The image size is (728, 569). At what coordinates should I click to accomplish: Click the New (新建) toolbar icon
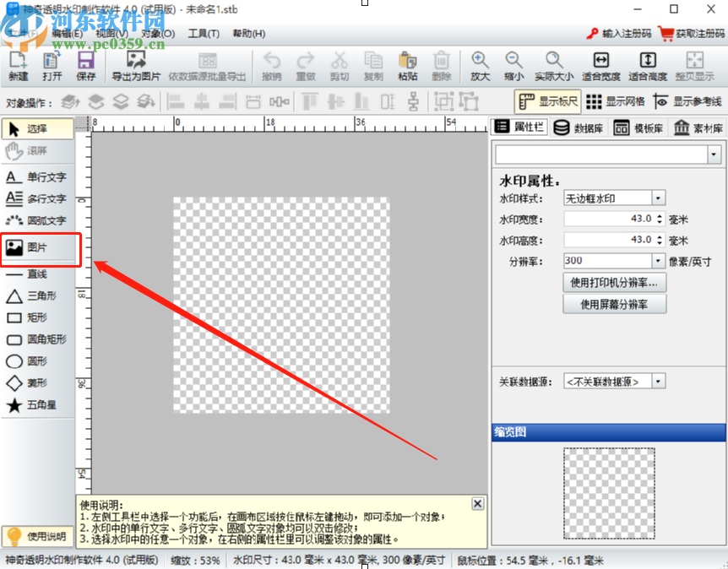(x=18, y=67)
